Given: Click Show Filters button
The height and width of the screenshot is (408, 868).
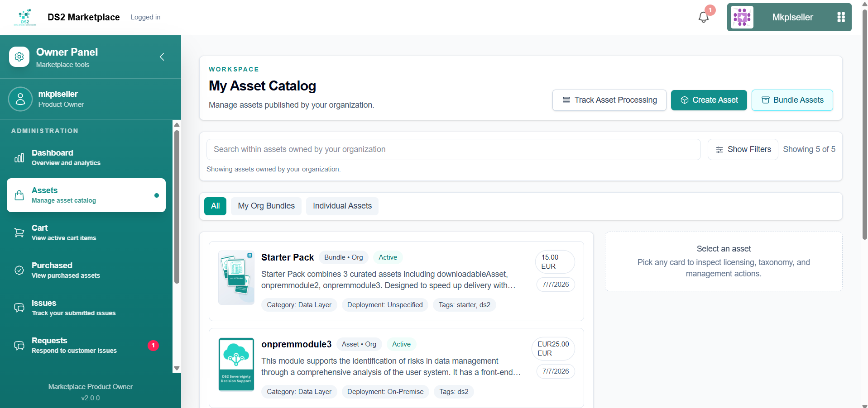Looking at the screenshot, I should pos(743,149).
